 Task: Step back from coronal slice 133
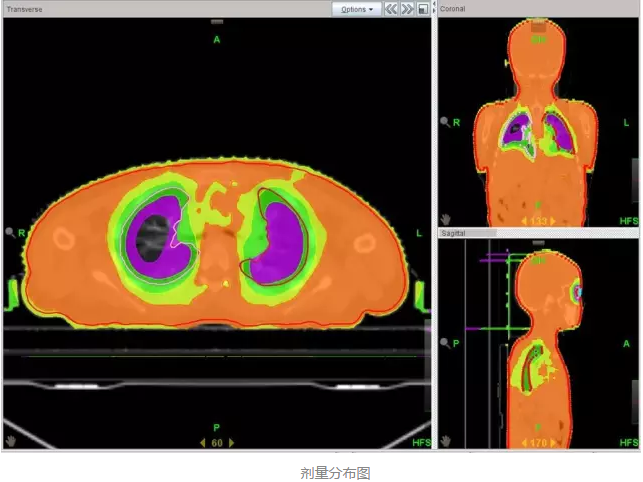pyautogui.click(x=522, y=220)
